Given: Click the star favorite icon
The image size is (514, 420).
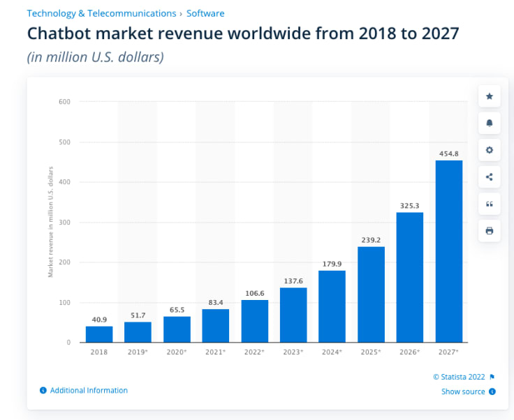Looking at the screenshot, I should pyautogui.click(x=489, y=96).
